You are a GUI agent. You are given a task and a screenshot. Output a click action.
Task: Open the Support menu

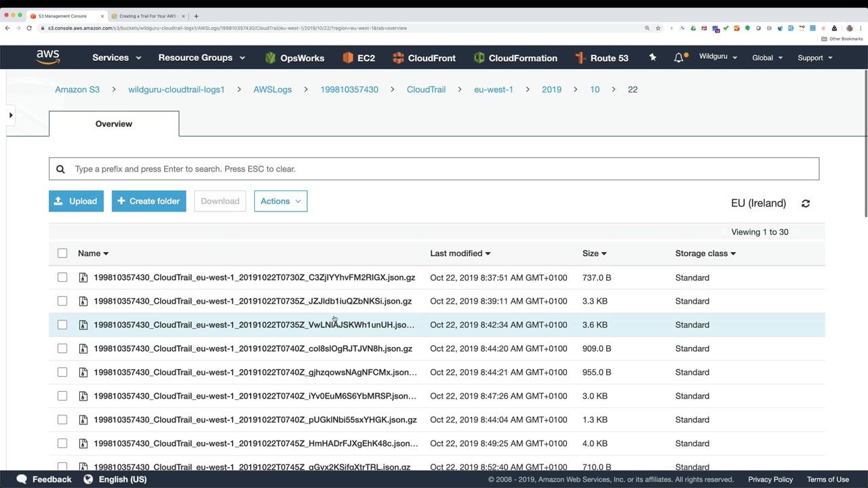click(815, 58)
